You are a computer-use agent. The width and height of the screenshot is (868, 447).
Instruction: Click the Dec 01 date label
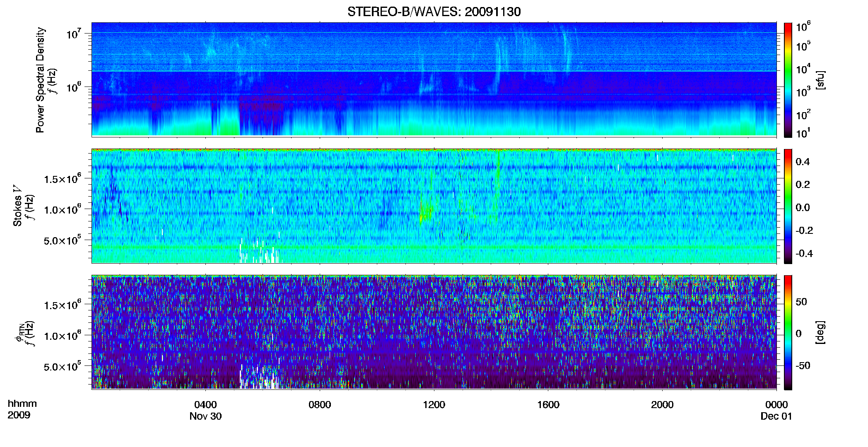(x=776, y=416)
